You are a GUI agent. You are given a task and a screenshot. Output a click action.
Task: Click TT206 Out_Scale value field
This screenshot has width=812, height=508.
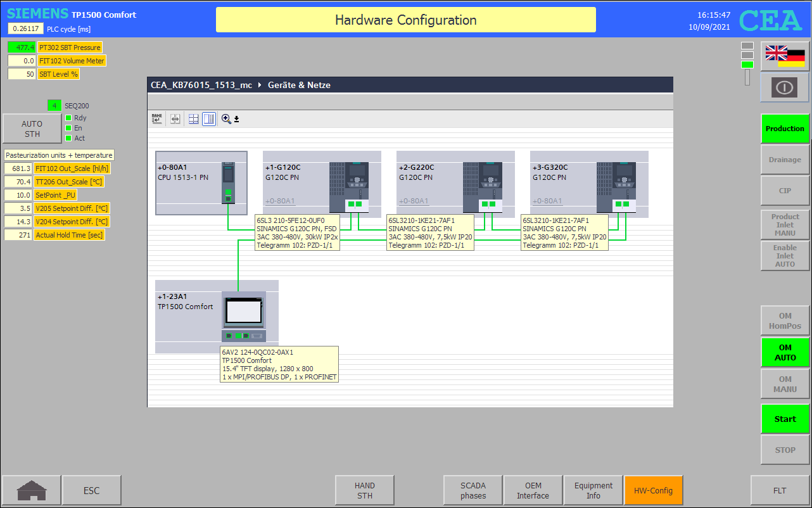click(18, 182)
